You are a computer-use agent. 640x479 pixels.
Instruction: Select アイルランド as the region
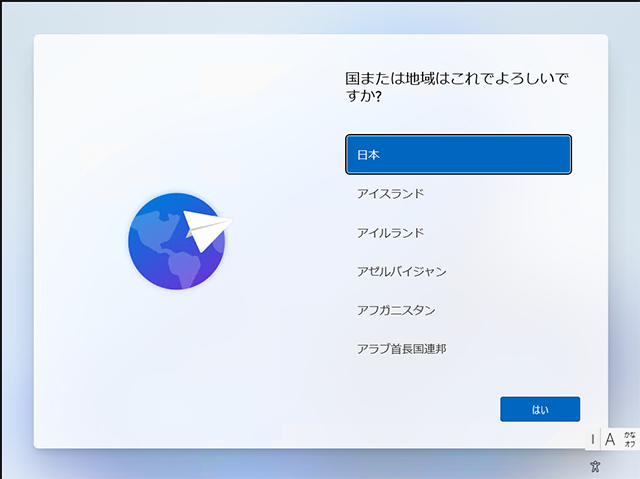458,233
